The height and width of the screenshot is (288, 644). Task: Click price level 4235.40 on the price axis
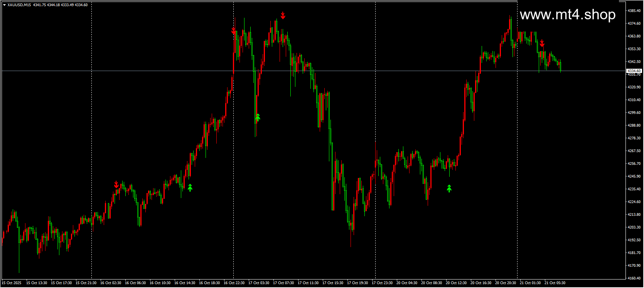634,189
